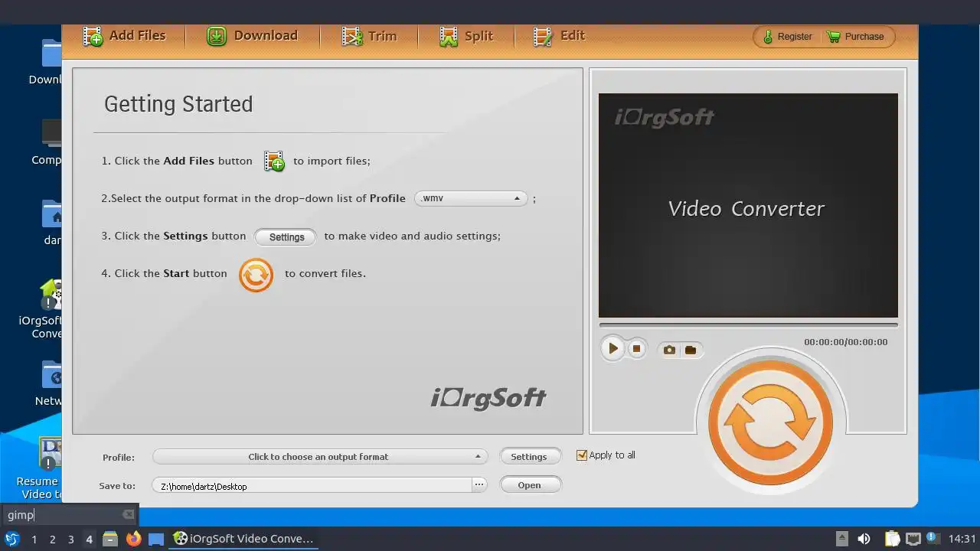
Task: Click the preview seek bar
Action: [748, 324]
